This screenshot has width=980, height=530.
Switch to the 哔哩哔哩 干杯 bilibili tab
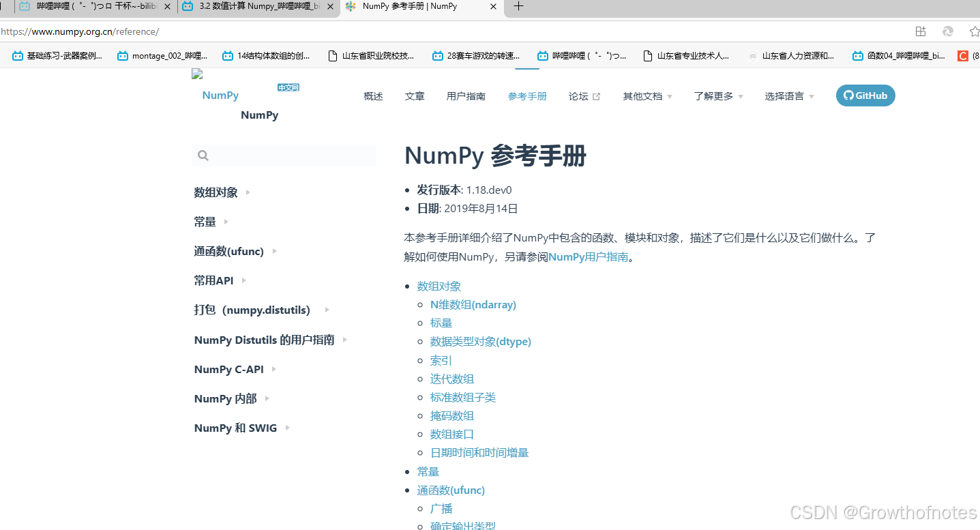95,6
